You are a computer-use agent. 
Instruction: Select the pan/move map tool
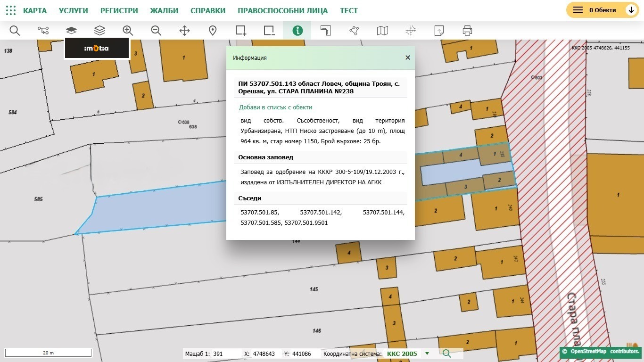pyautogui.click(x=184, y=31)
